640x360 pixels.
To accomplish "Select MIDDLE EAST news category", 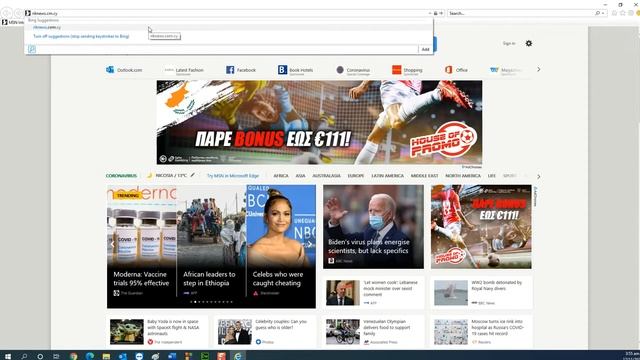I will [424, 176].
